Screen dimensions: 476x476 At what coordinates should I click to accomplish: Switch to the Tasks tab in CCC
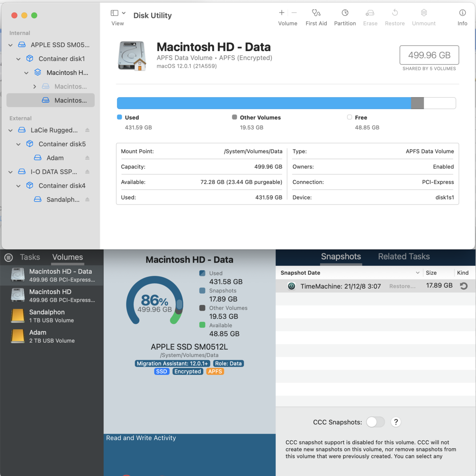click(30, 257)
